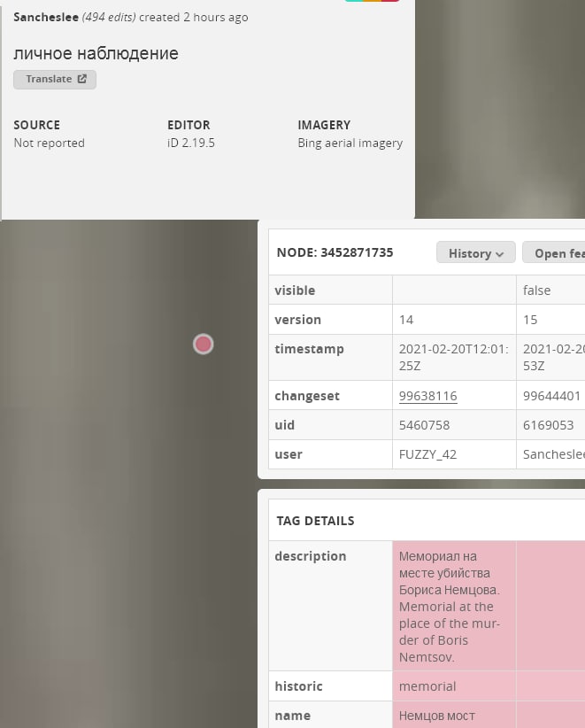
Task: Click the historic row label
Action: (298, 686)
